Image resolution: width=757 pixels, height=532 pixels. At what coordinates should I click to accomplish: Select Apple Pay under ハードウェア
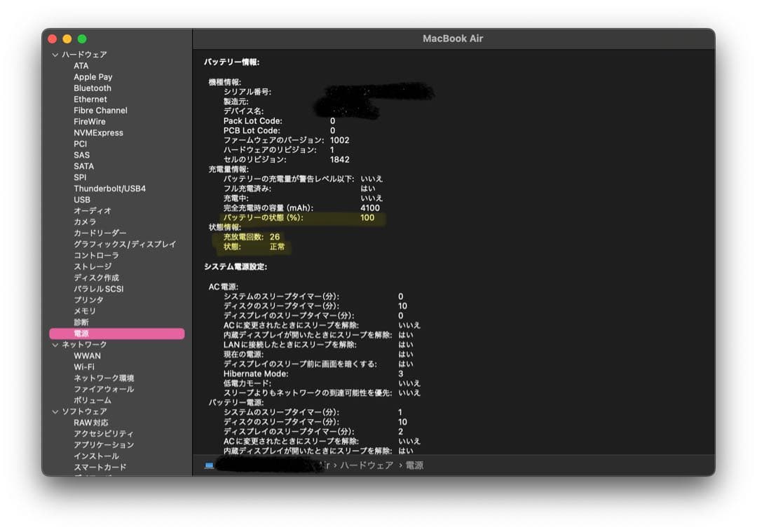93,76
